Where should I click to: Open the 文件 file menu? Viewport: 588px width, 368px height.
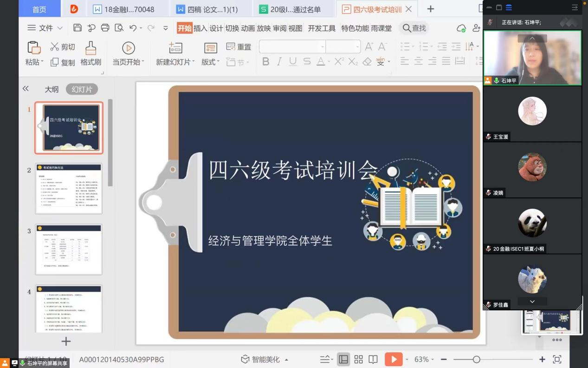tap(45, 28)
